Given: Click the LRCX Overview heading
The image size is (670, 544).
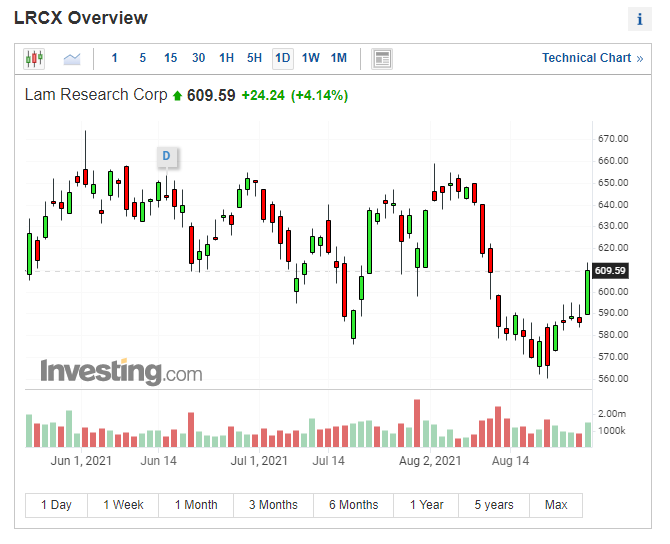Looking at the screenshot, I should point(81,18).
